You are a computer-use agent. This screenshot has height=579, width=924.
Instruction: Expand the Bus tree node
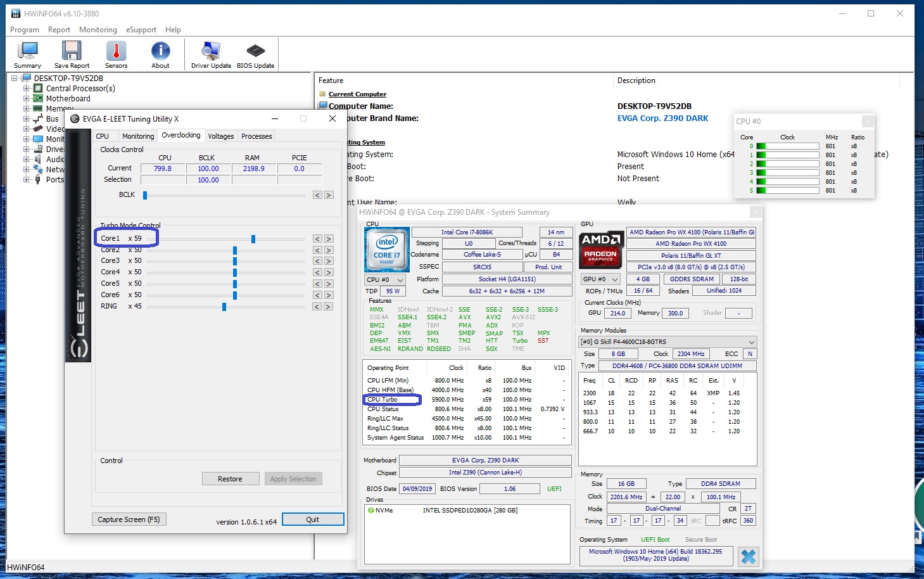(27, 119)
